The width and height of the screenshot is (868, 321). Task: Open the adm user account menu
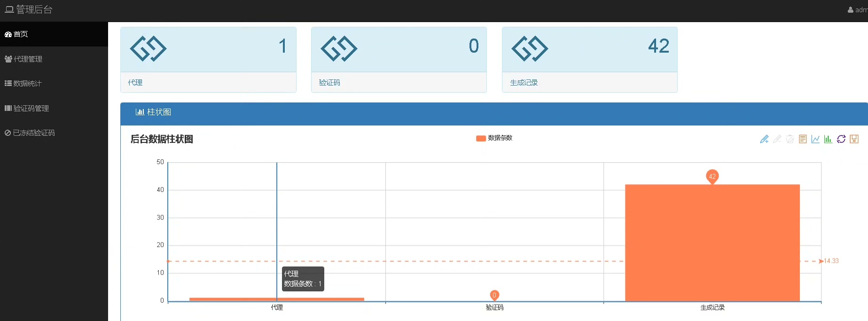(858, 9)
